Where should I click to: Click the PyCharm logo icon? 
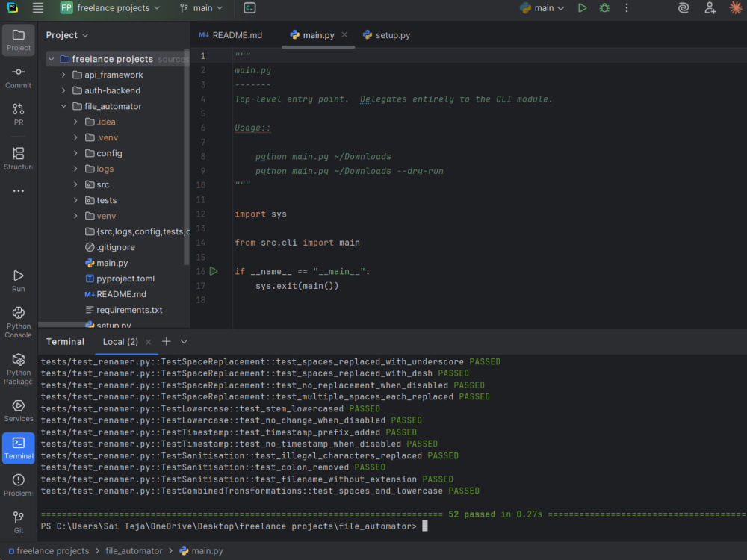(13, 8)
